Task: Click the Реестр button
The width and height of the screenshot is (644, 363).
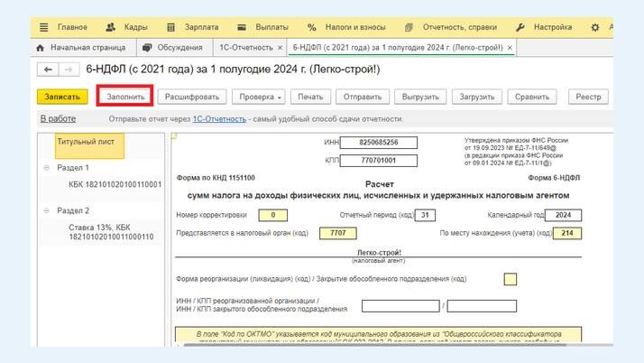Action: 588,97
